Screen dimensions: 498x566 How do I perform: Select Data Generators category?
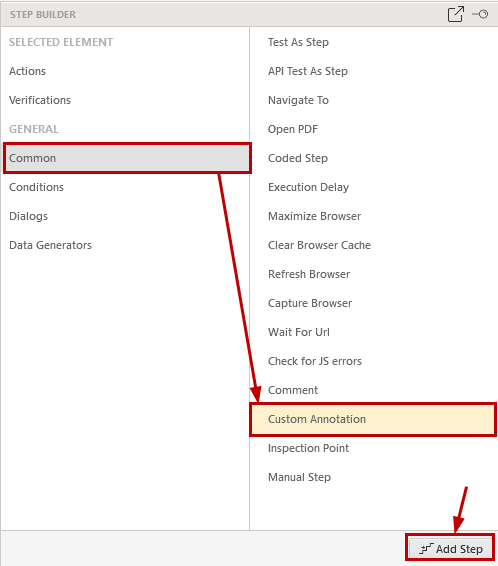(x=51, y=245)
